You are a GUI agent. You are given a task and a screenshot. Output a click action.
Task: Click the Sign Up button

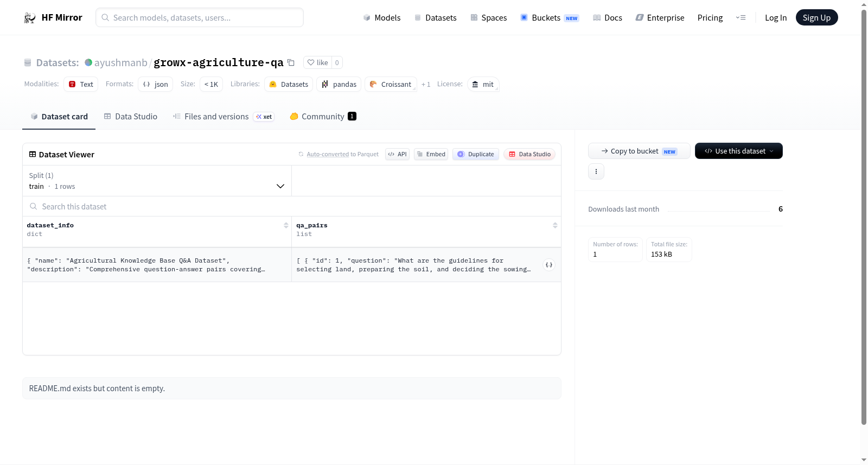click(x=816, y=17)
